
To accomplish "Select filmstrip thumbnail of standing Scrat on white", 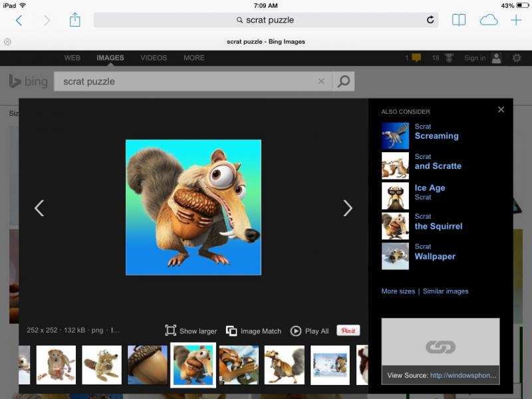I will point(285,365).
